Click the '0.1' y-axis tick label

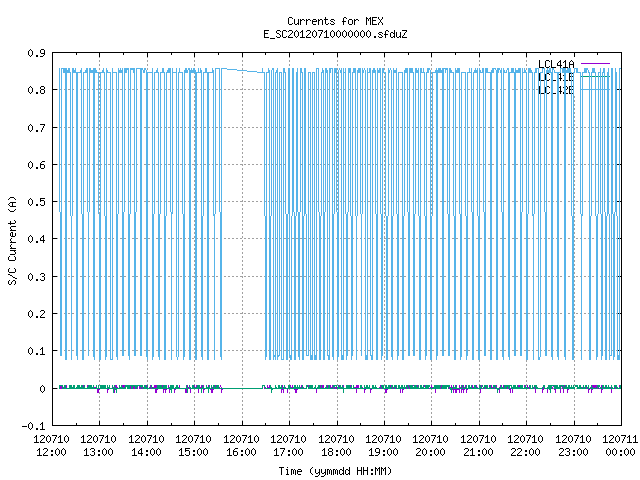[36, 351]
